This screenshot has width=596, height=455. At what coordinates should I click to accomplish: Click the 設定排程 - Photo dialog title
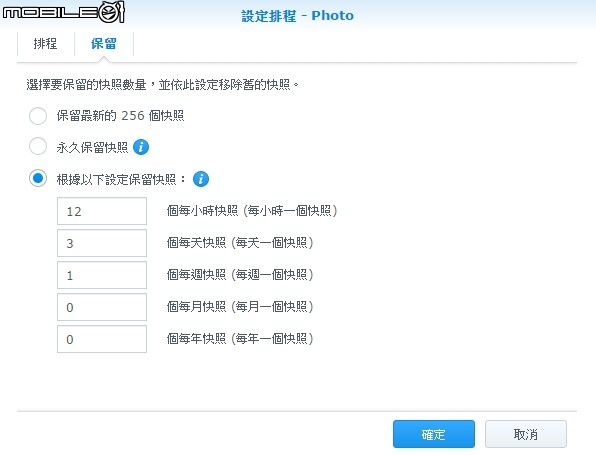[x=298, y=16]
